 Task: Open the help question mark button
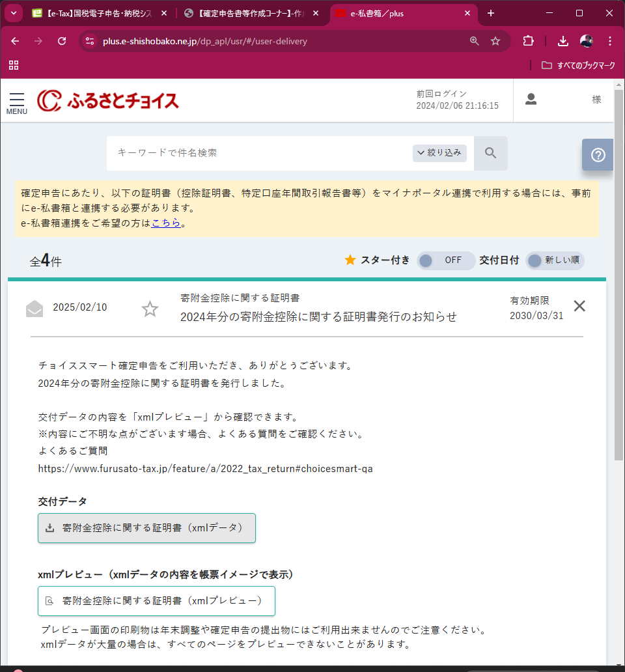598,155
